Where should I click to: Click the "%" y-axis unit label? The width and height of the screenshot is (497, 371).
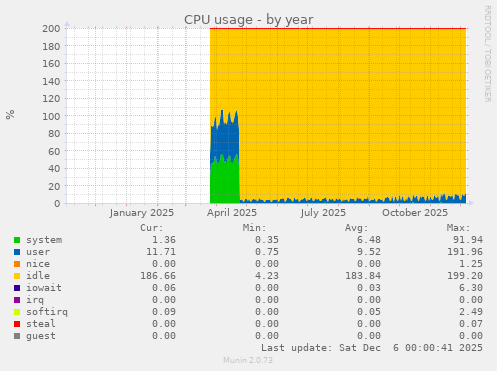pyautogui.click(x=10, y=114)
